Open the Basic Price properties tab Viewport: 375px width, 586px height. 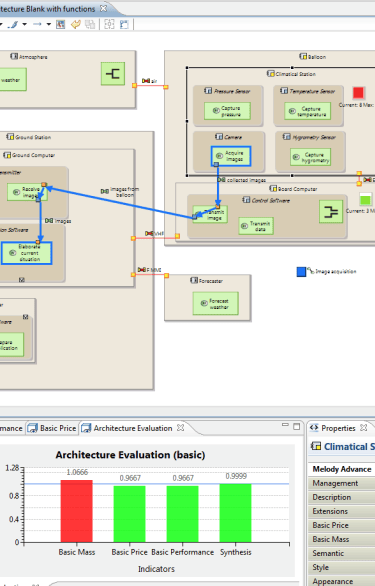[x=341, y=525]
